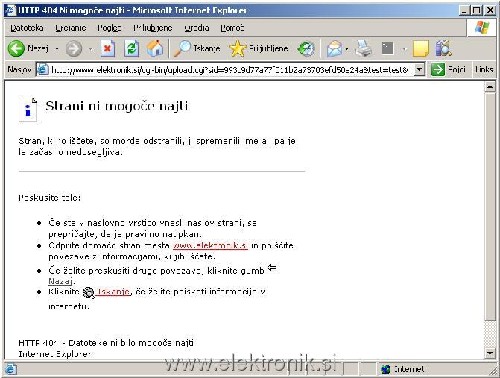Screen dimensions: 500x378
Task: Expand the back button history dropdown arrow
Action: [x=57, y=49]
